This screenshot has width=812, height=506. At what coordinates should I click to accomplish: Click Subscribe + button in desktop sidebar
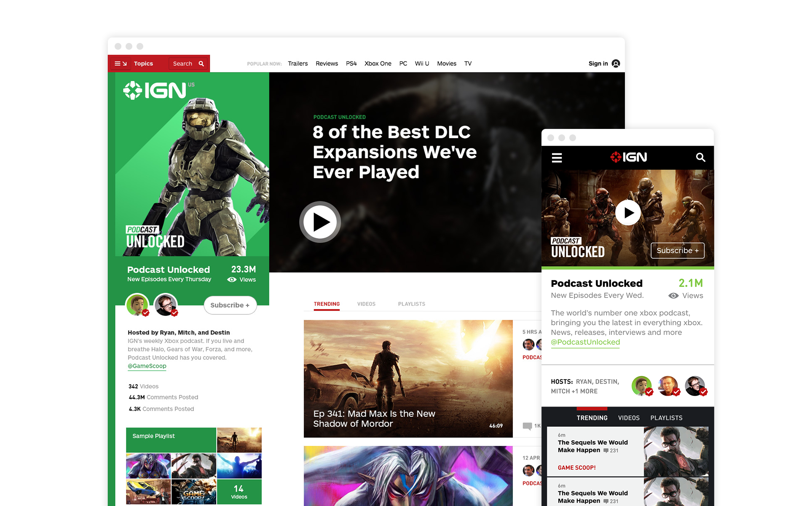tap(230, 305)
